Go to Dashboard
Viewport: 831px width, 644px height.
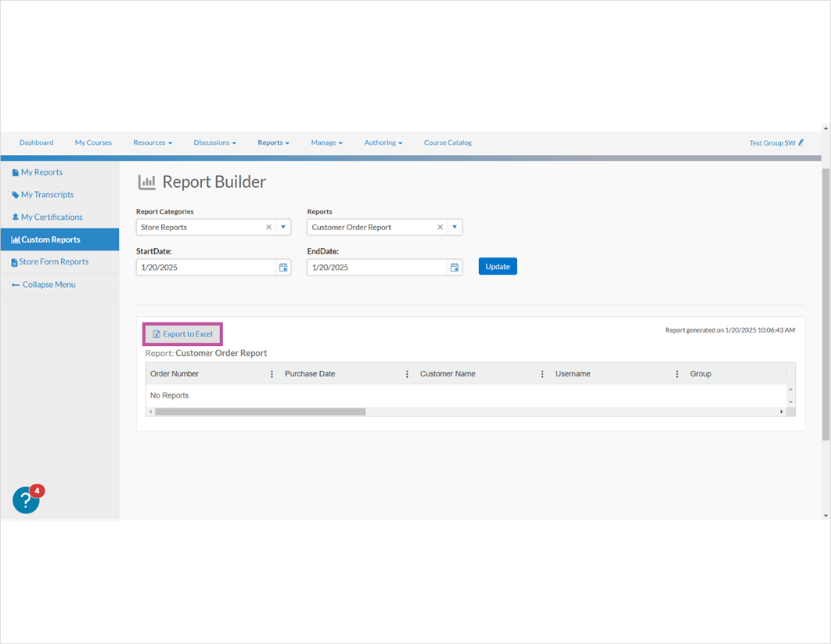[37, 142]
